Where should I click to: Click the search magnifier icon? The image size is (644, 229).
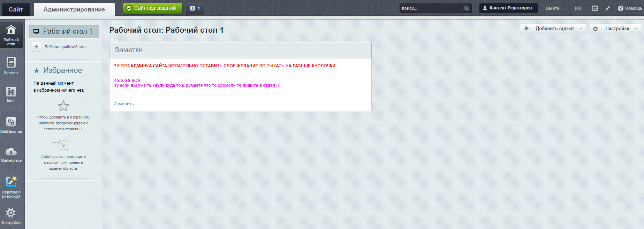[x=467, y=8]
